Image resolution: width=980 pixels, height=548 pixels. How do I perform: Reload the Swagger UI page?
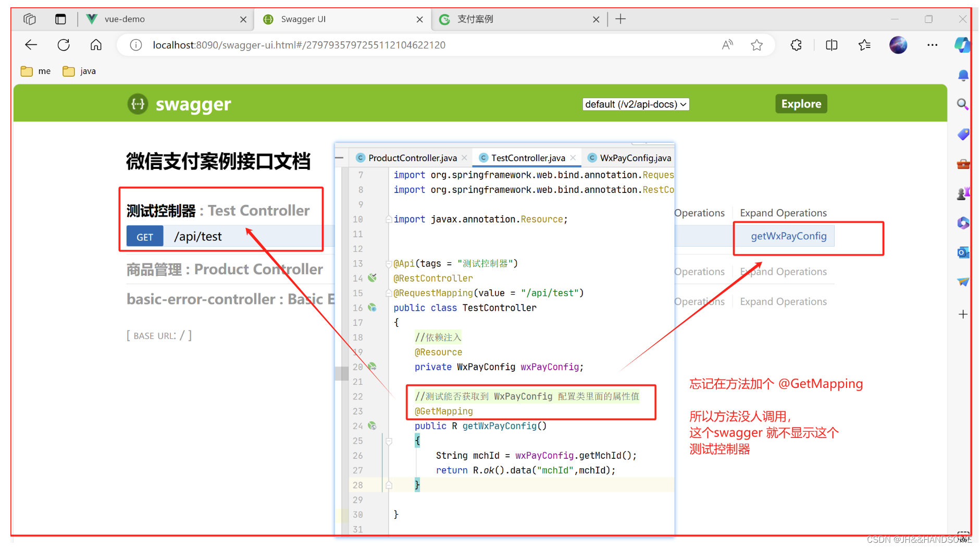pos(64,45)
